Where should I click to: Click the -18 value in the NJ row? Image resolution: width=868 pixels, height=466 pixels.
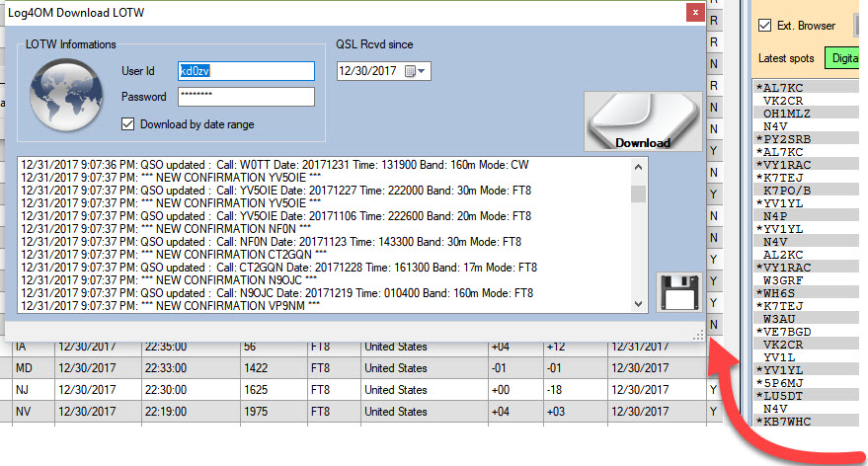(x=554, y=390)
